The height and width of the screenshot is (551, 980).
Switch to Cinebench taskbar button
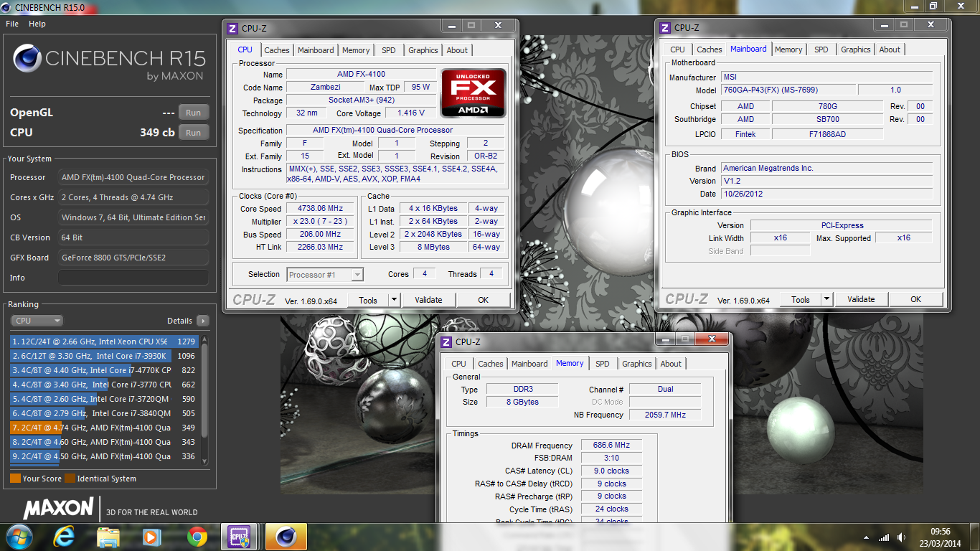tap(286, 537)
